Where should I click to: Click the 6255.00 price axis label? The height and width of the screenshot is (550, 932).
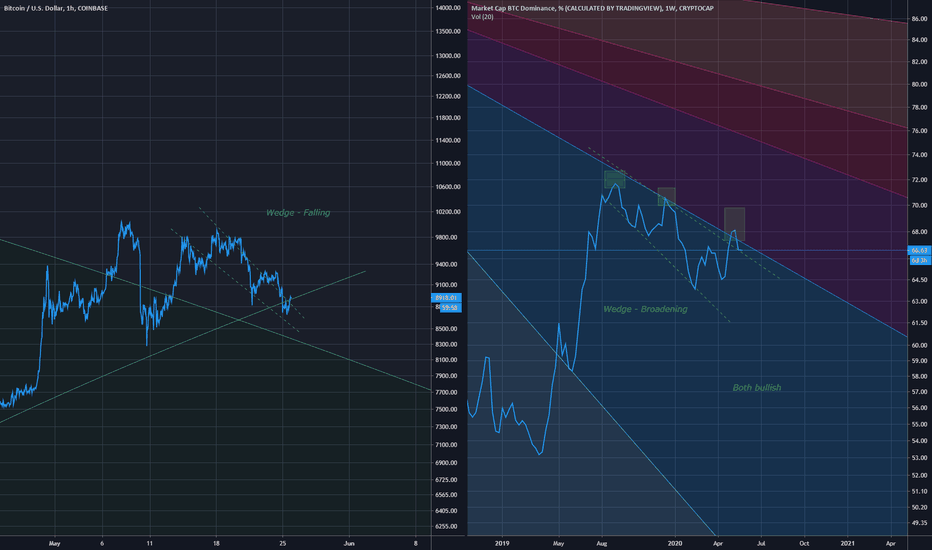[447, 526]
